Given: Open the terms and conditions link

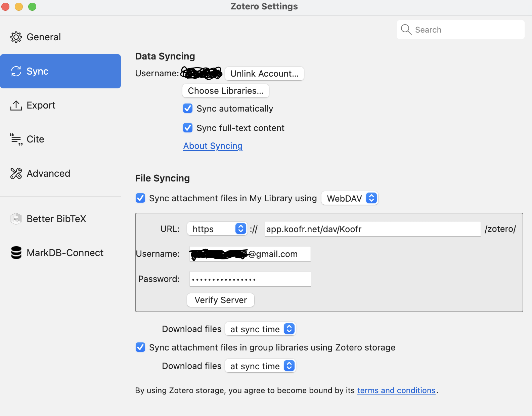Looking at the screenshot, I should [x=396, y=390].
